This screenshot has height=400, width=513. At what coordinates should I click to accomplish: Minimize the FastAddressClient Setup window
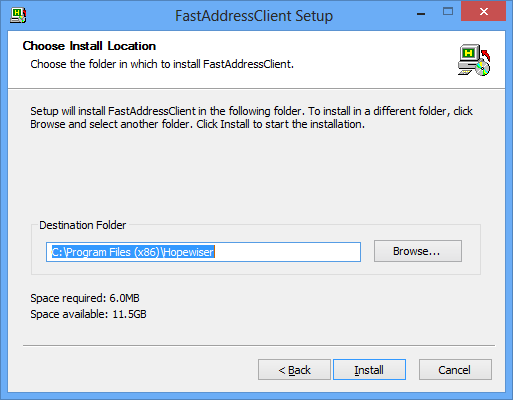pyautogui.click(x=421, y=14)
